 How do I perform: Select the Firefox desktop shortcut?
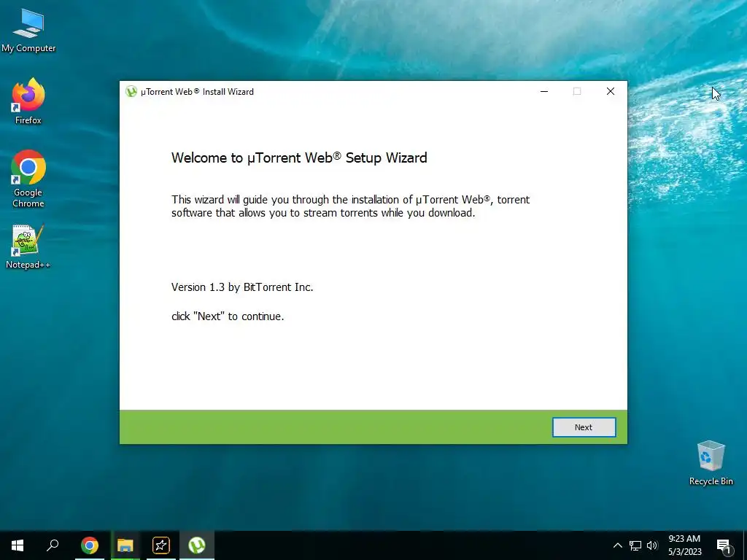point(28,101)
